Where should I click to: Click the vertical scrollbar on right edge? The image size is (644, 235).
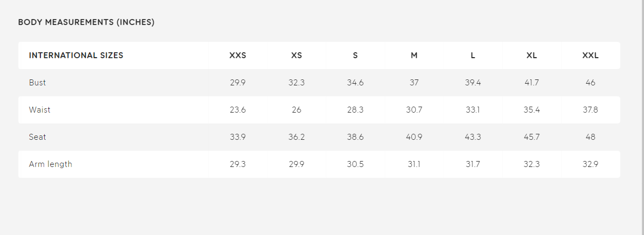[x=642, y=117]
